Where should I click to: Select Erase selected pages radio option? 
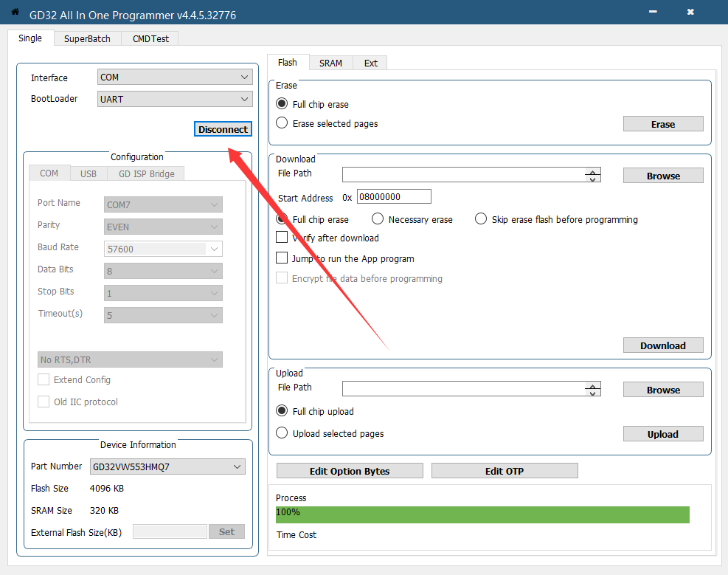[x=282, y=123]
